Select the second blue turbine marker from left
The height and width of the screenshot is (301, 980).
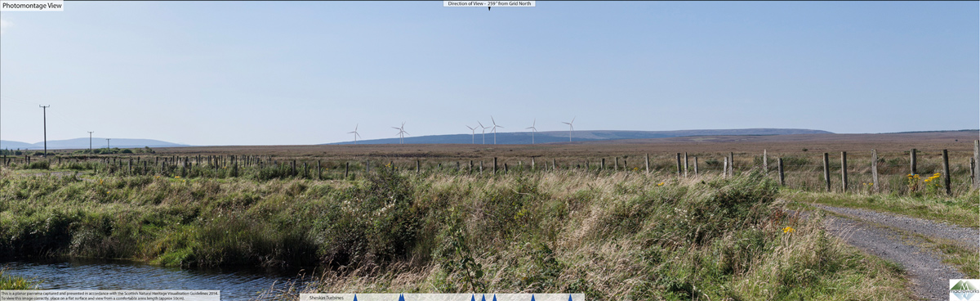[x=401, y=298]
